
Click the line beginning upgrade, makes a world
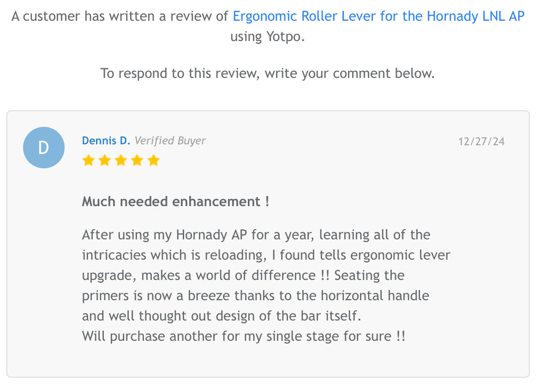pos(243,276)
